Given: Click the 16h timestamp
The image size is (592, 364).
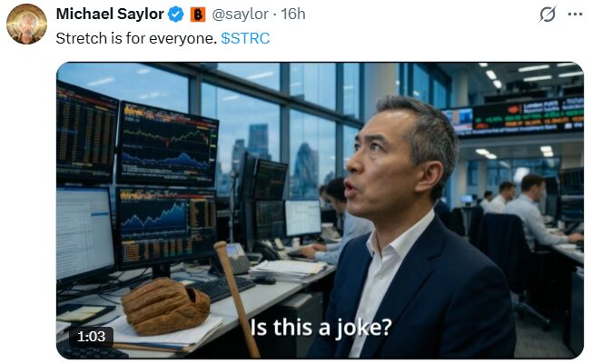Looking at the screenshot, I should tap(293, 14).
